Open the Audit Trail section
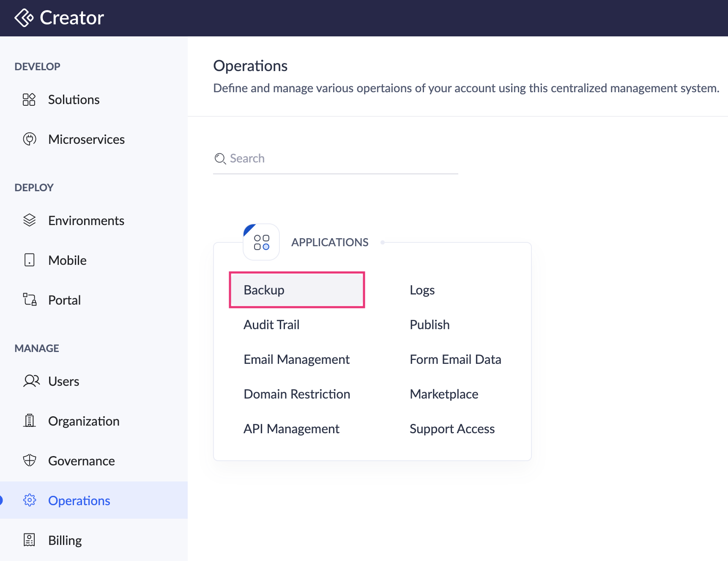This screenshot has width=728, height=561. click(271, 324)
